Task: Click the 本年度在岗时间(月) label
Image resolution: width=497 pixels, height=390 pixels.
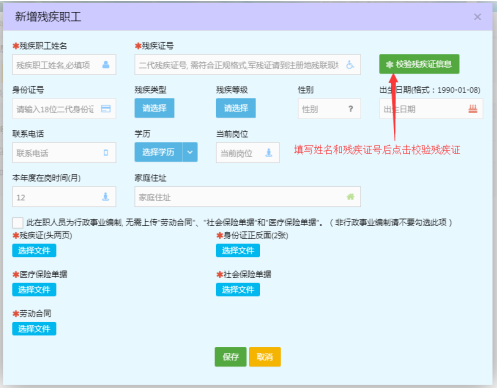Action: point(46,178)
